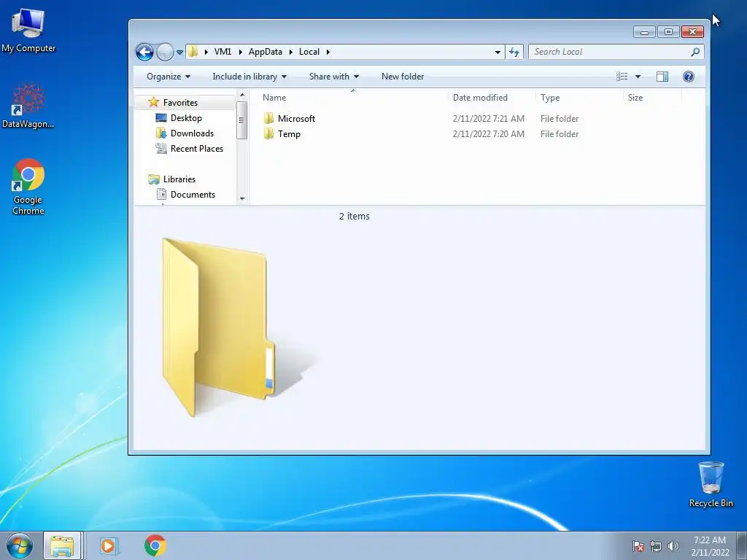Viewport: 747px width, 560px height.
Task: Open the Include in library menu
Action: [x=249, y=76]
